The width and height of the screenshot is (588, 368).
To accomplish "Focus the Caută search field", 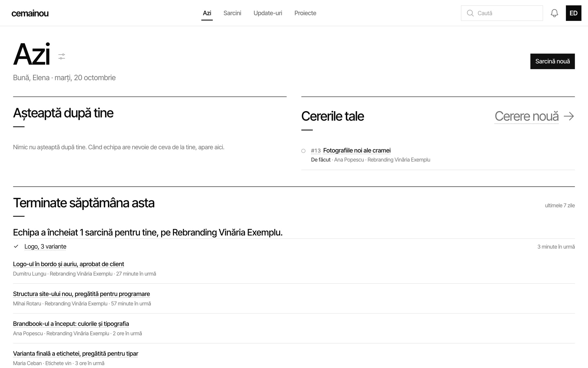I will (502, 13).
